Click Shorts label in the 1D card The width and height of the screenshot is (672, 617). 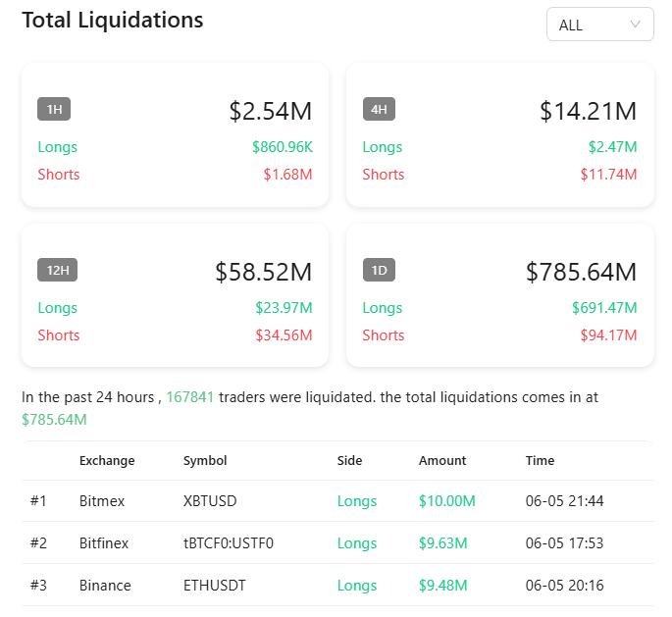click(384, 335)
